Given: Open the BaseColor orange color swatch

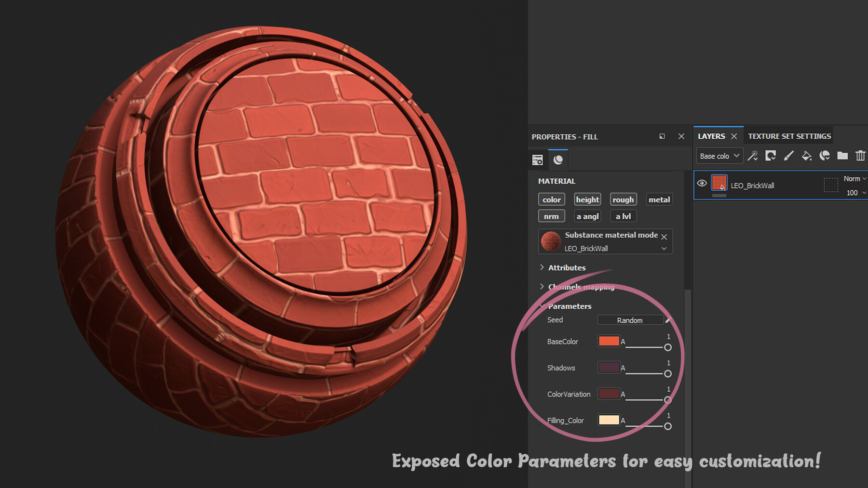Looking at the screenshot, I should coord(609,341).
